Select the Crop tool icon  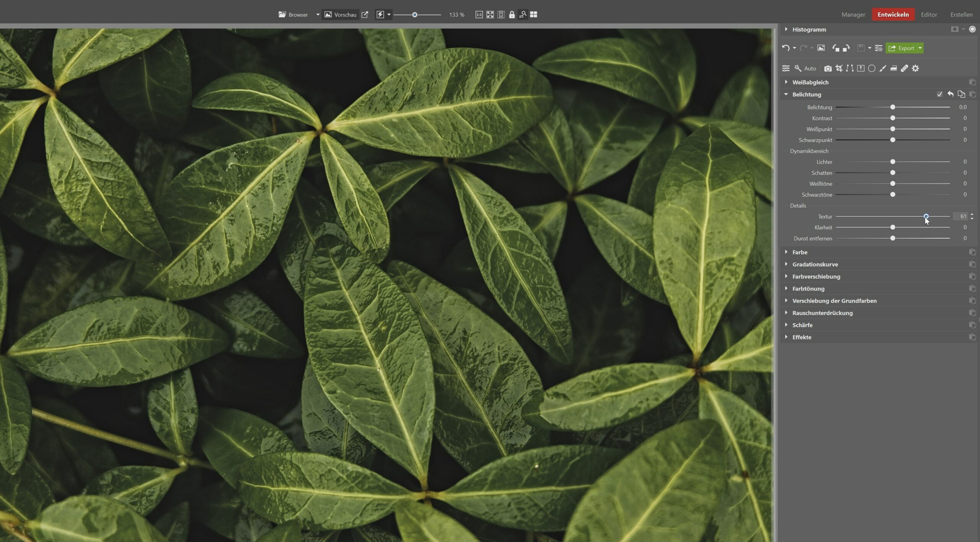839,69
